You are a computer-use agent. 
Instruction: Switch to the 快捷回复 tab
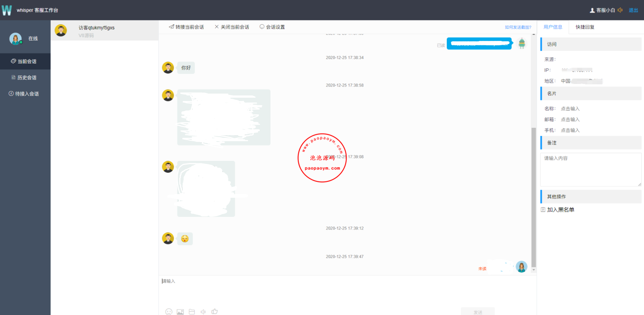tap(585, 27)
